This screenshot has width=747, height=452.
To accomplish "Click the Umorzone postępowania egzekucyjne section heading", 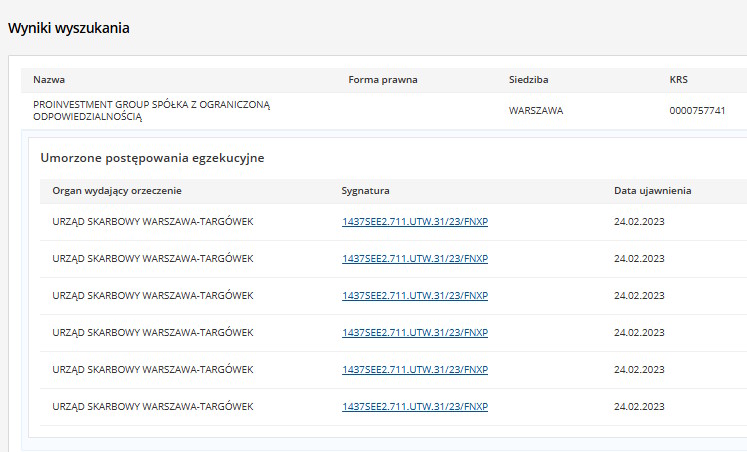I will tap(152, 158).
